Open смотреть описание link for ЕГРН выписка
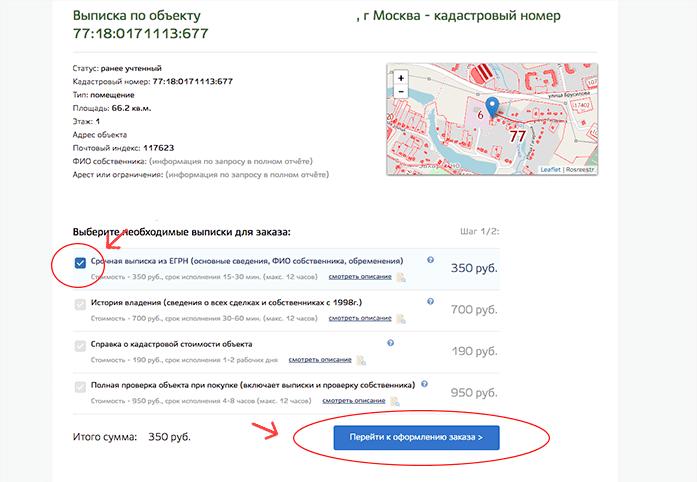The width and height of the screenshot is (697, 482). pyautogui.click(x=360, y=277)
